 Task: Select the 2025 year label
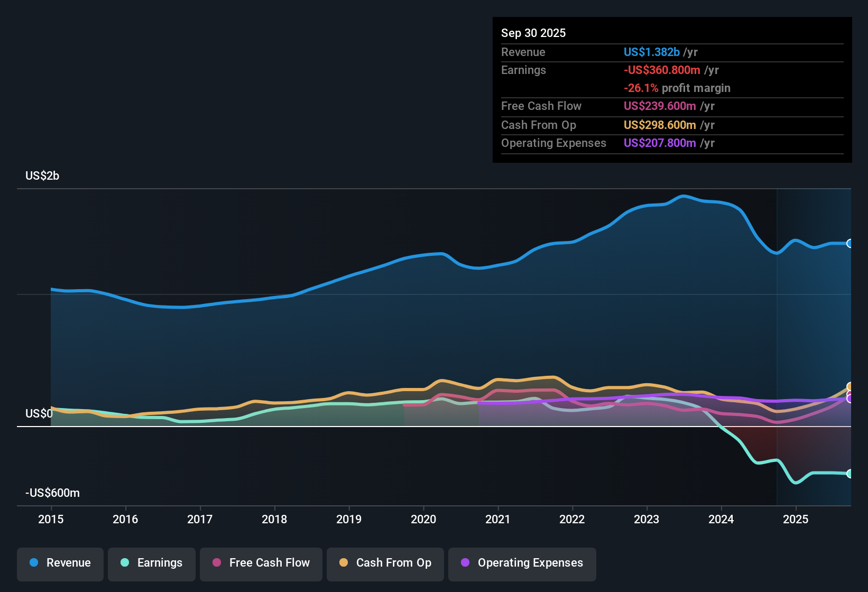click(796, 520)
